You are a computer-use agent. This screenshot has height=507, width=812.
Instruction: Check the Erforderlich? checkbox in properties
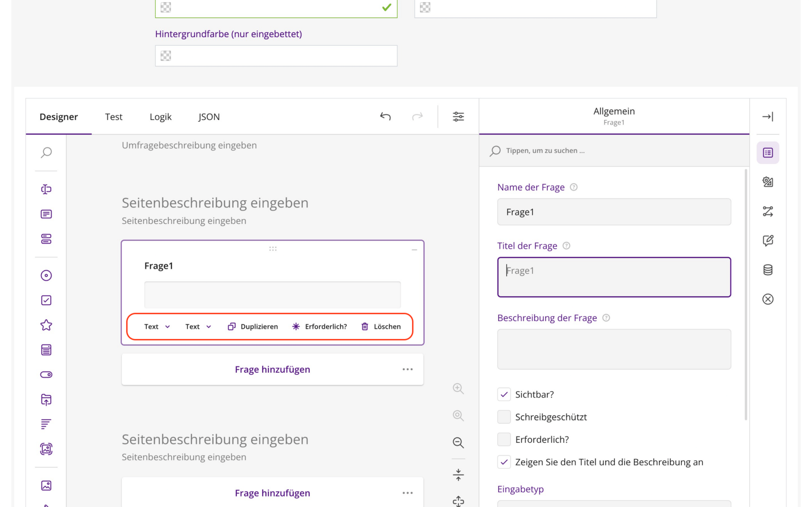(504, 439)
